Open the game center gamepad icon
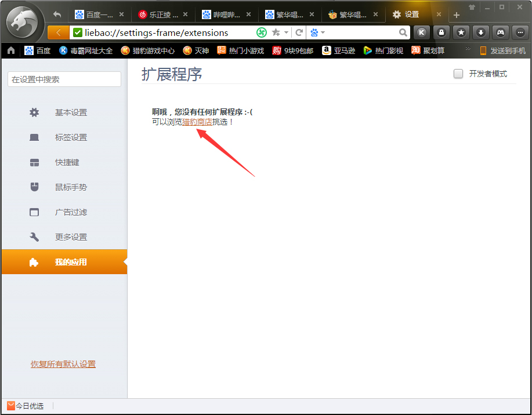532x415 pixels. pyautogui.click(x=500, y=32)
